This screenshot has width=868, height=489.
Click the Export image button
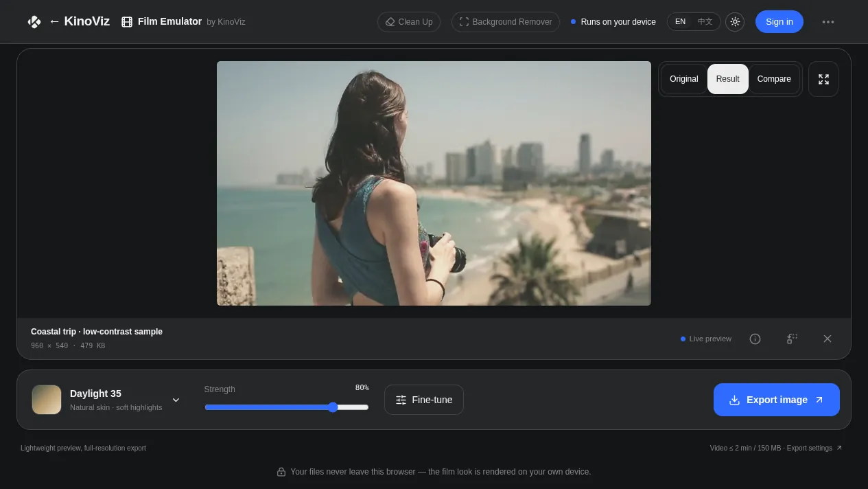click(777, 400)
